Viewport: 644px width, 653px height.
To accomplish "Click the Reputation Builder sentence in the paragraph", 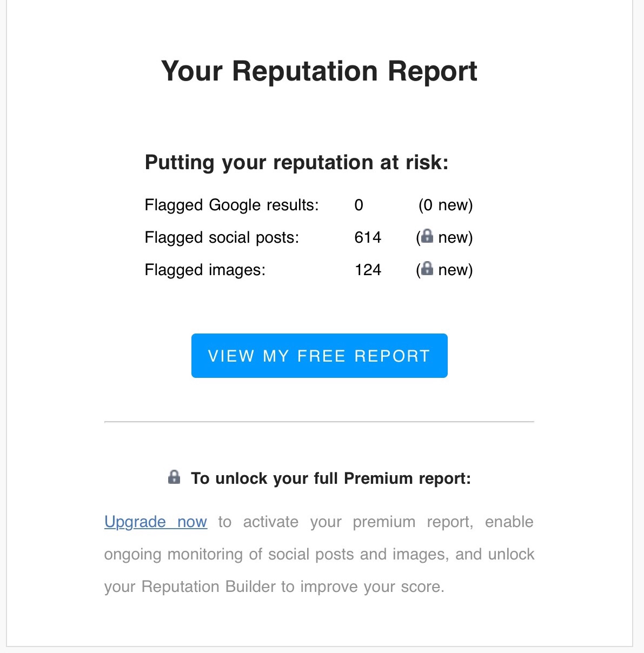I will pos(274,587).
